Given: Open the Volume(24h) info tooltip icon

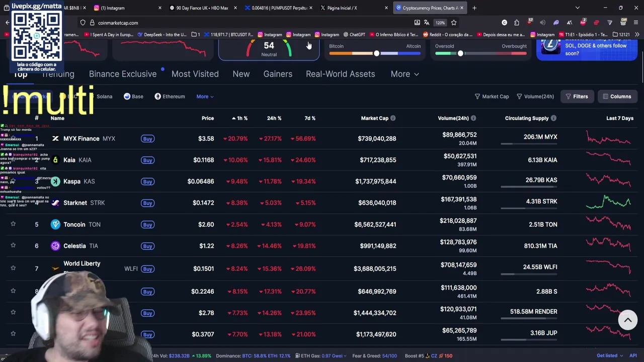Looking at the screenshot, I should 473,118.
